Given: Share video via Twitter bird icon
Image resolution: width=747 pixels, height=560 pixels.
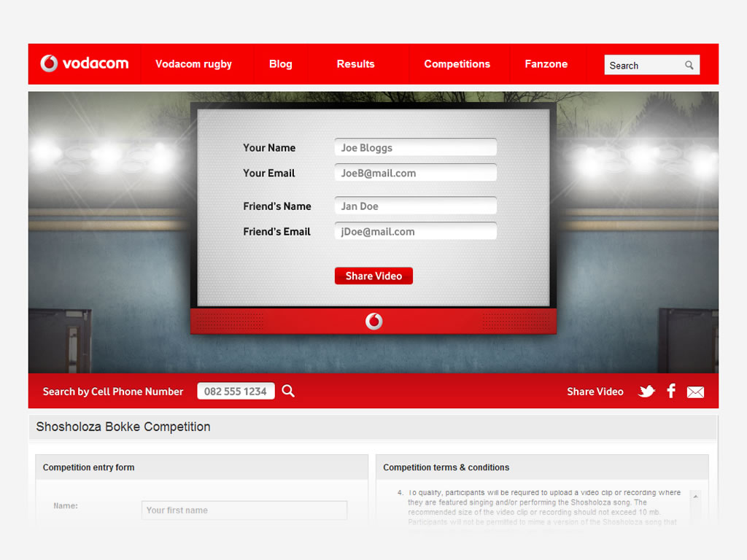Looking at the screenshot, I should click(646, 392).
